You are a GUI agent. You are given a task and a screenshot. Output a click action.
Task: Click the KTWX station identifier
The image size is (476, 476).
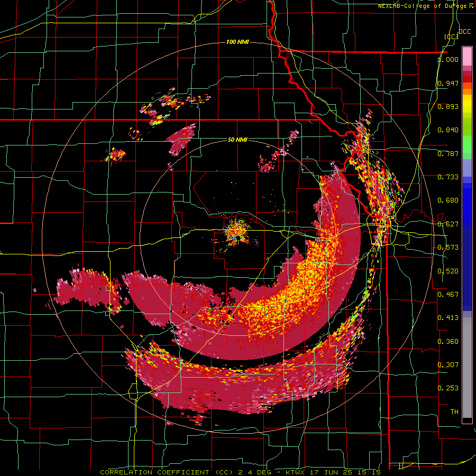pyautogui.click(x=296, y=472)
